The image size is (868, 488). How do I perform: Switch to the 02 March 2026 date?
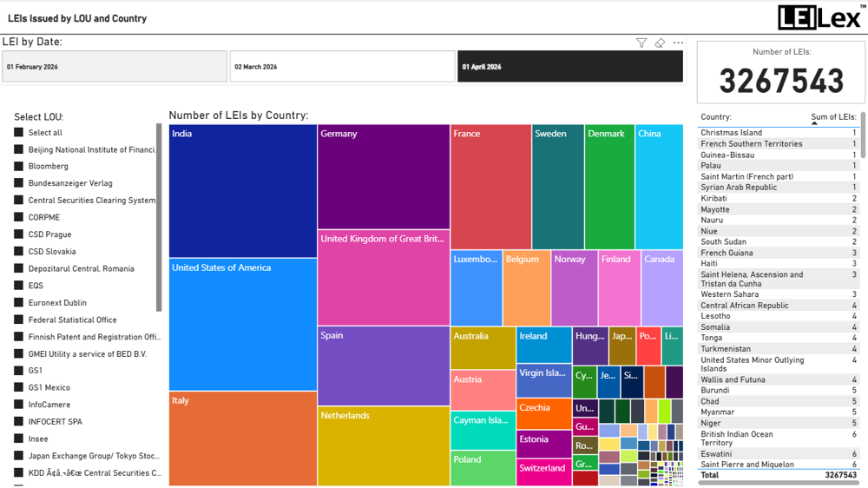342,67
